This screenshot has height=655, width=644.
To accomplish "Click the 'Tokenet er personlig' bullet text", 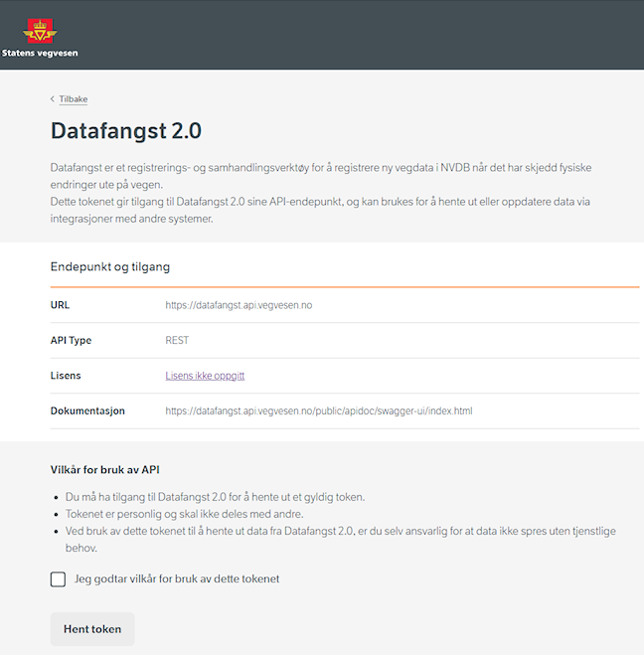I will coord(184,514).
